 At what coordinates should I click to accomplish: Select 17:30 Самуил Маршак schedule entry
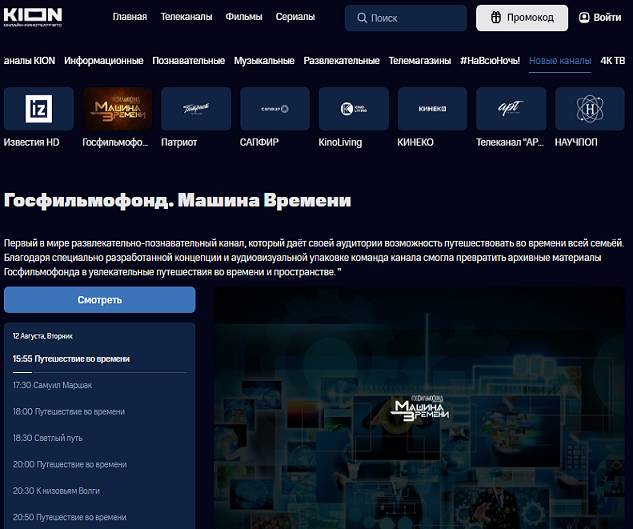pos(52,385)
